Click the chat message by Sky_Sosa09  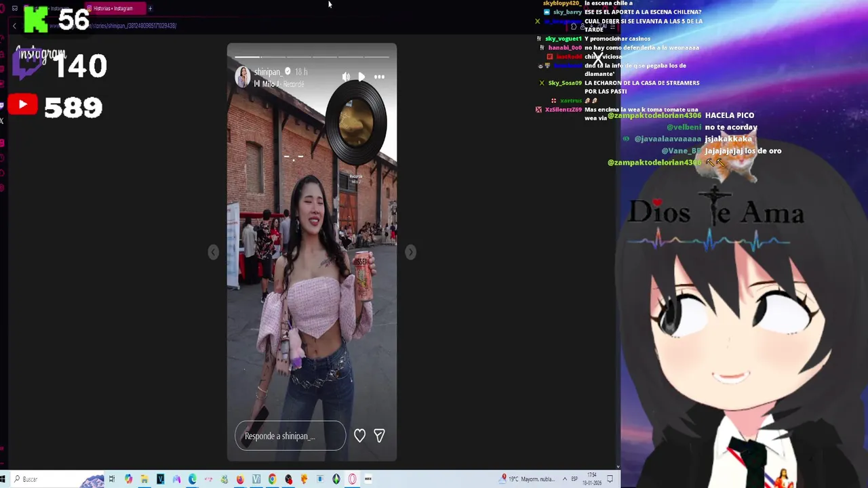coord(623,87)
